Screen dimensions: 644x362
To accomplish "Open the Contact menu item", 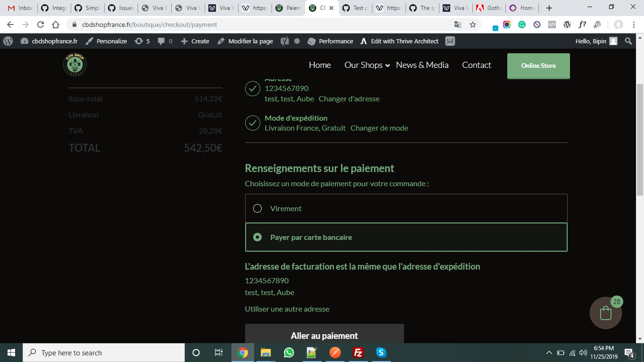I will tap(476, 65).
